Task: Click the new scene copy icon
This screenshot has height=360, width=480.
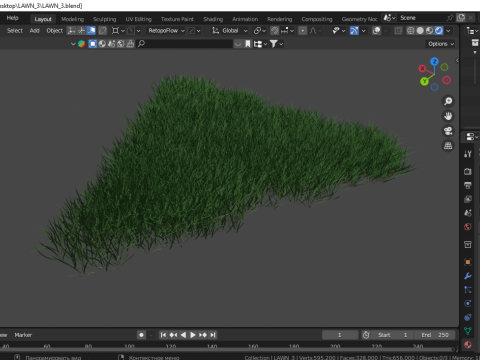Action: coord(461,17)
